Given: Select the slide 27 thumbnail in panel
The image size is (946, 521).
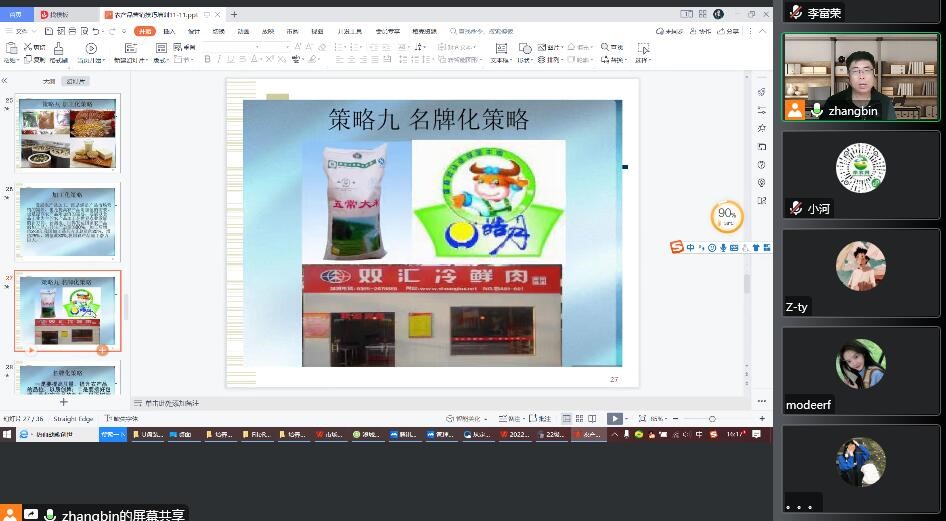Looking at the screenshot, I should tap(67, 311).
